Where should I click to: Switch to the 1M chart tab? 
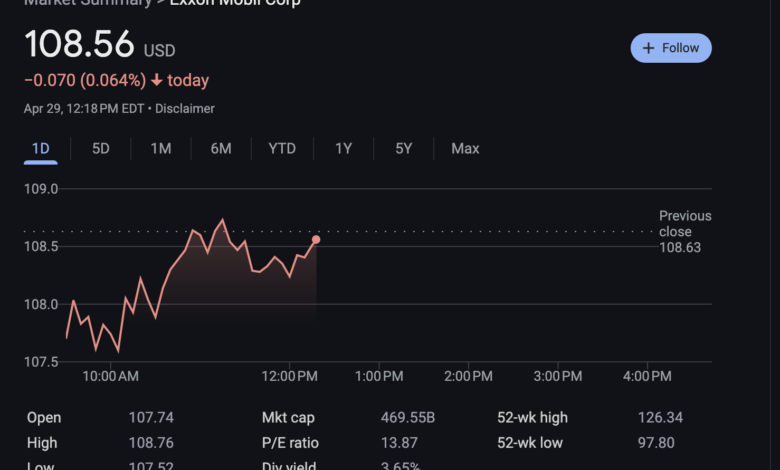(x=161, y=149)
